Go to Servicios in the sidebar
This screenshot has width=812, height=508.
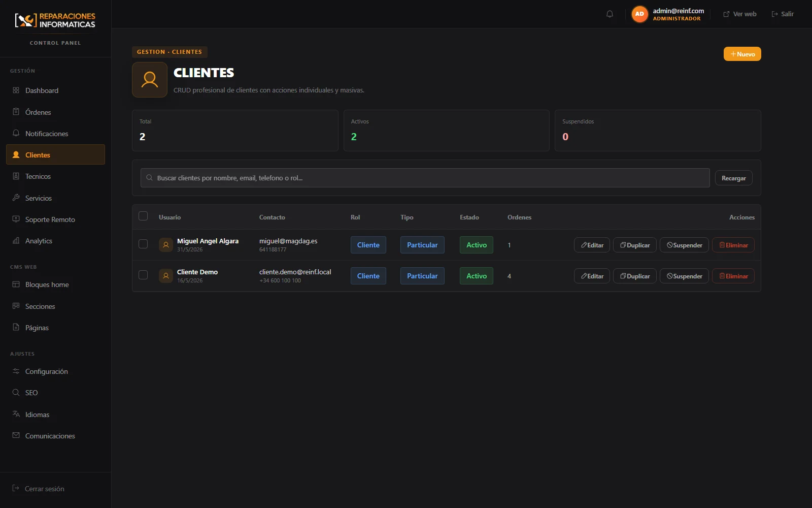[x=55, y=198]
